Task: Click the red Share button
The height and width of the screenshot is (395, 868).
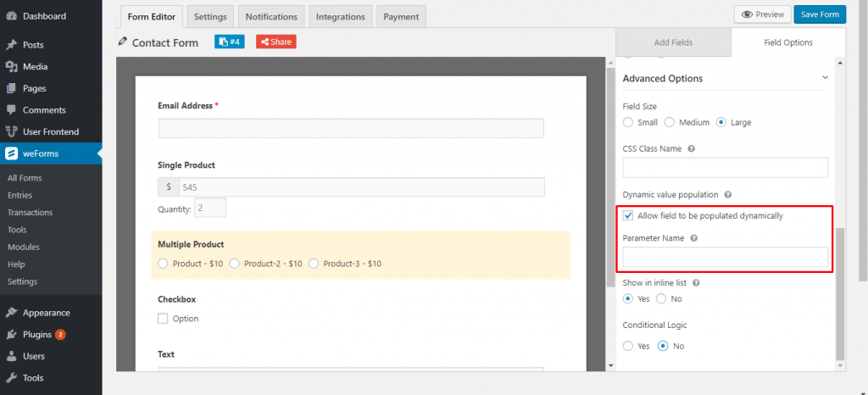Action: click(275, 42)
